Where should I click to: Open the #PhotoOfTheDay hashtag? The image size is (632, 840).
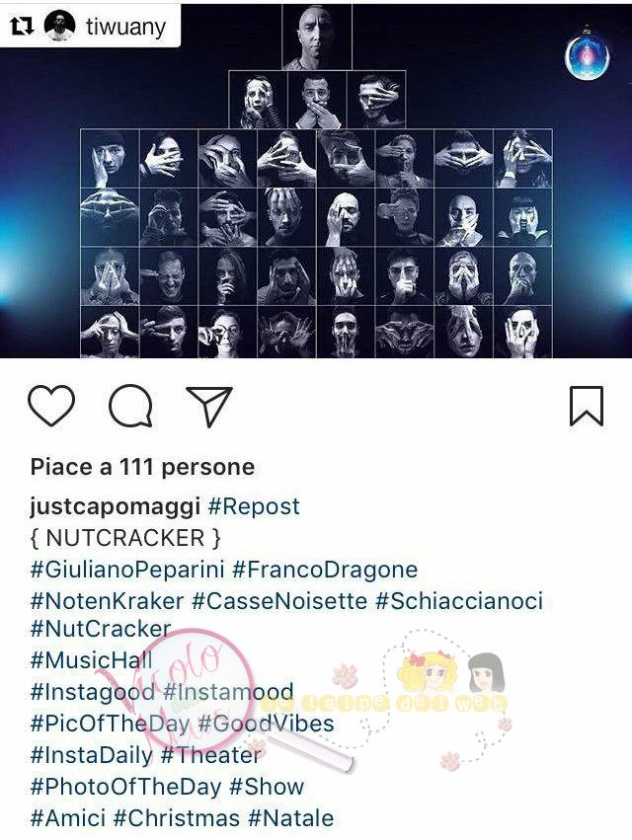tap(126, 787)
